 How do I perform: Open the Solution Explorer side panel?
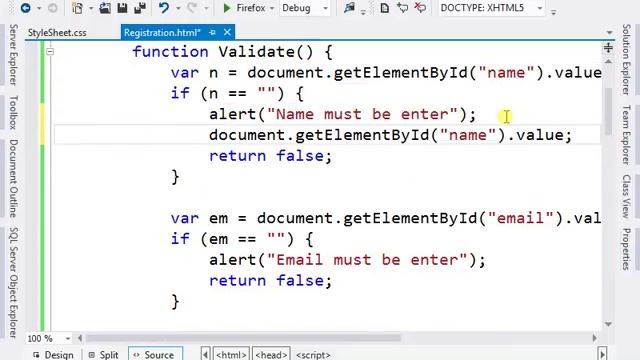(626, 60)
